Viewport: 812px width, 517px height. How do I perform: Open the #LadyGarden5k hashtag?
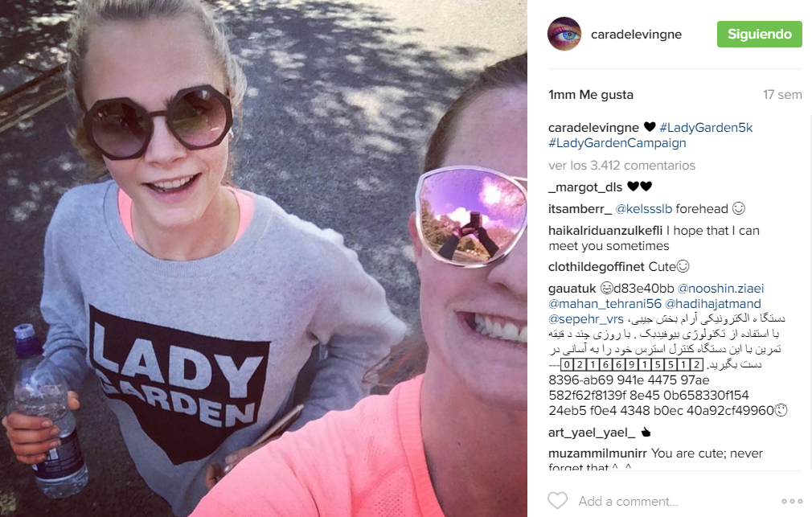[706, 127]
